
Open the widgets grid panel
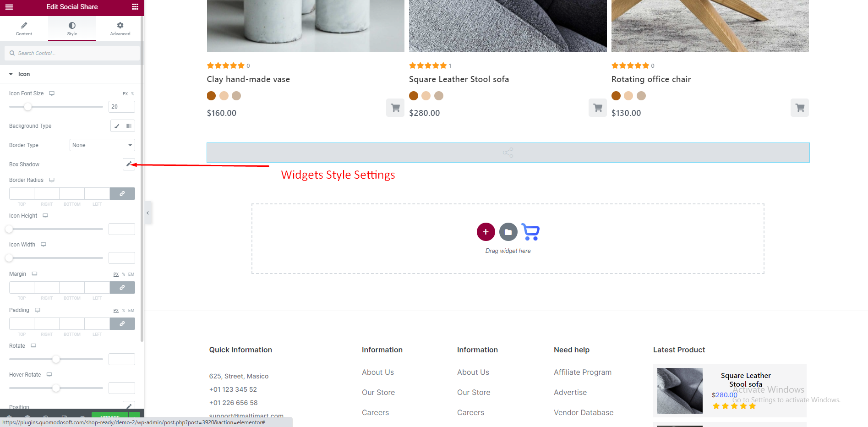pos(135,7)
